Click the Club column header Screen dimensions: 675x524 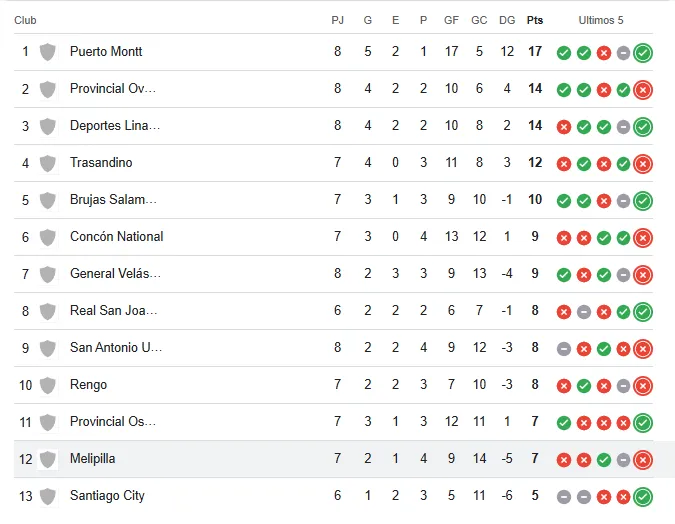point(26,21)
